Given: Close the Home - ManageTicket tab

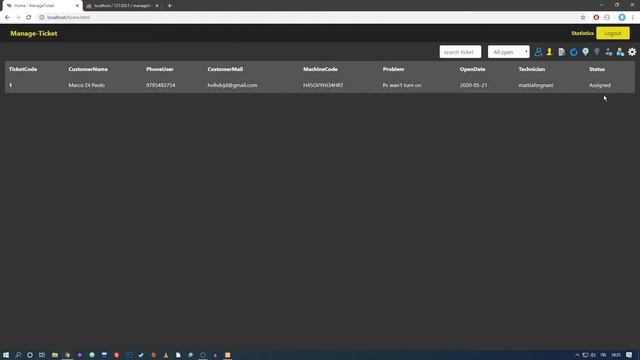Looking at the screenshot, I should (77, 6).
